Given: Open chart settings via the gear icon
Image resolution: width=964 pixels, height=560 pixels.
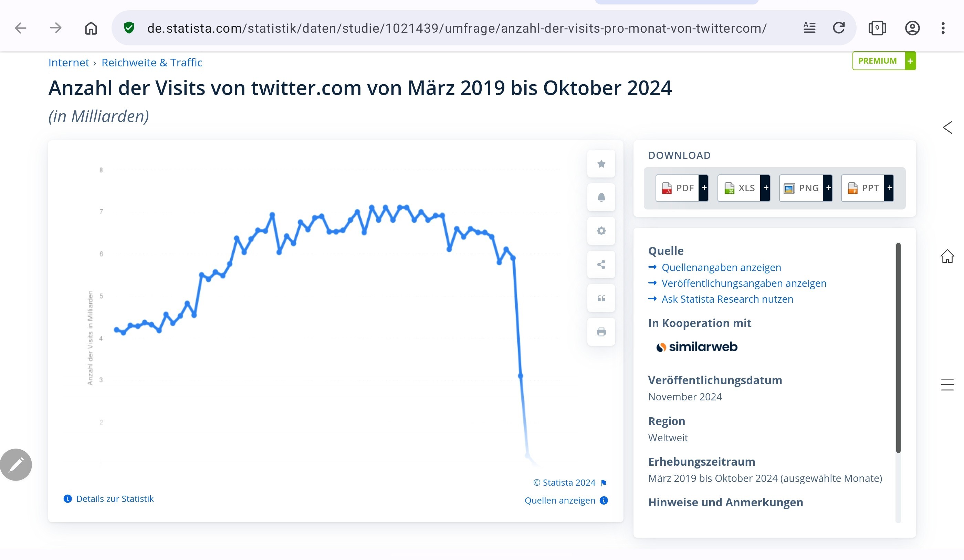Looking at the screenshot, I should pos(601,231).
